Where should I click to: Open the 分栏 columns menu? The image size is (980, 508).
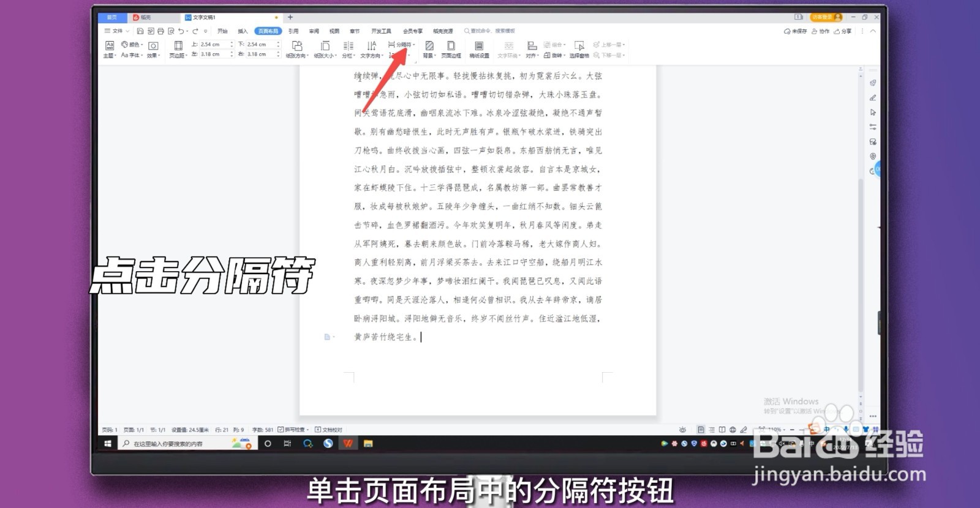coord(348,50)
